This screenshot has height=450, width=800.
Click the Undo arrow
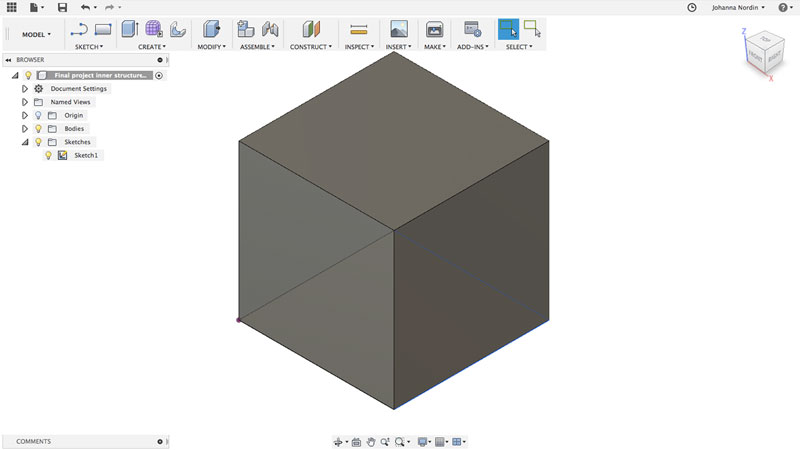tap(85, 7)
